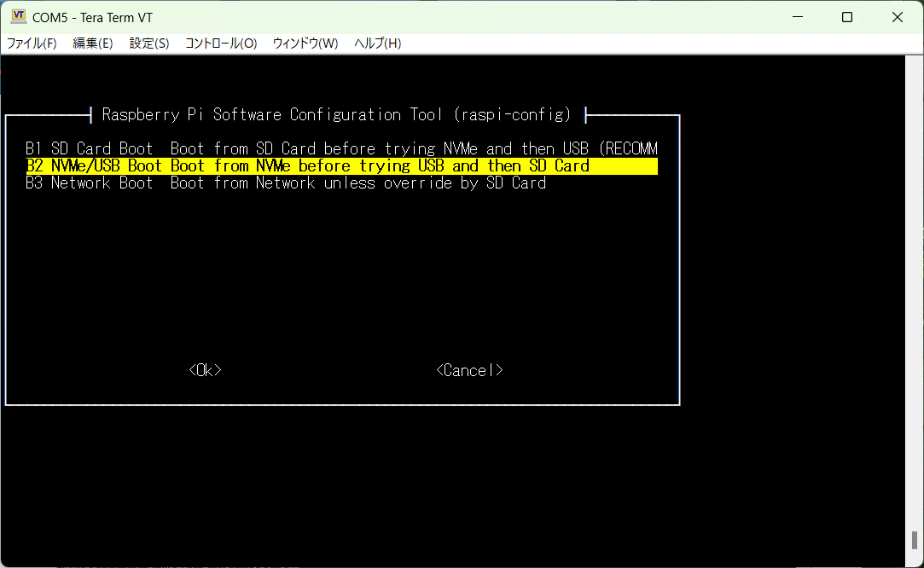This screenshot has height=568, width=924.
Task: Maximize the Tera Term window
Action: pyautogui.click(x=847, y=17)
